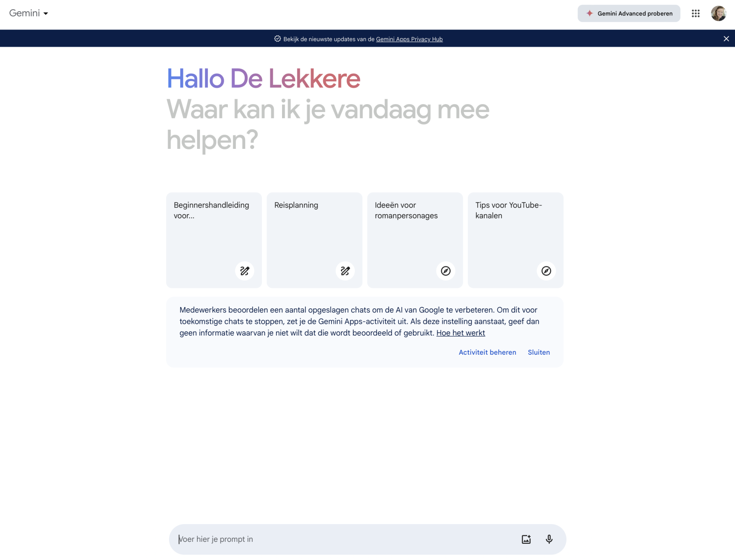The image size is (735, 560).
Task: Click the Gemini Advanced proberen button
Action: click(629, 14)
